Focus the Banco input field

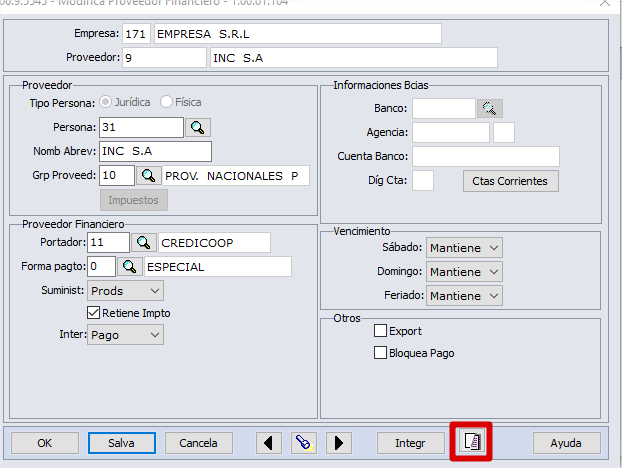(x=443, y=108)
